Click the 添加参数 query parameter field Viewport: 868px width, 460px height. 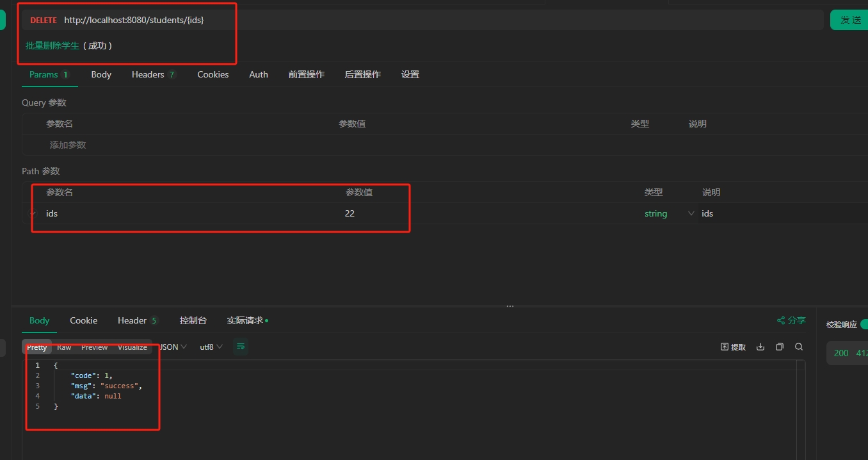[x=68, y=145]
